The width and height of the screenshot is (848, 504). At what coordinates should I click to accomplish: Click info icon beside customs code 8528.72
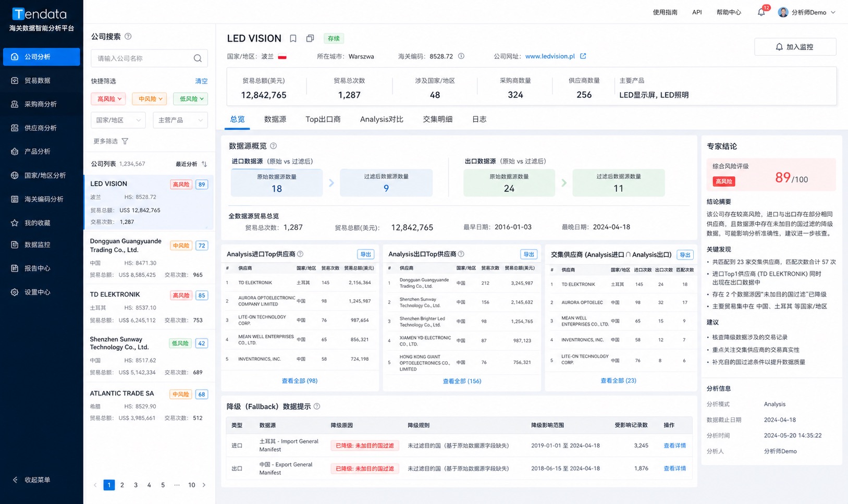tap(461, 56)
